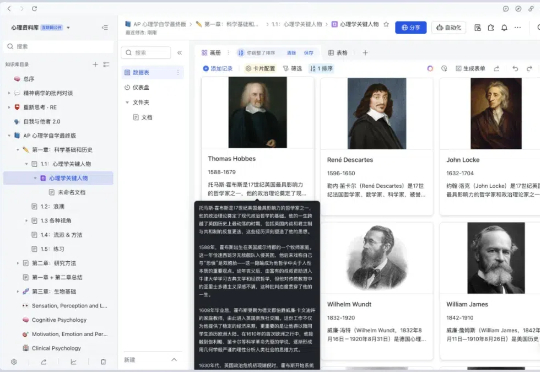Open 卡片配置 card configuration
This screenshot has height=372, width=540.
(x=260, y=69)
